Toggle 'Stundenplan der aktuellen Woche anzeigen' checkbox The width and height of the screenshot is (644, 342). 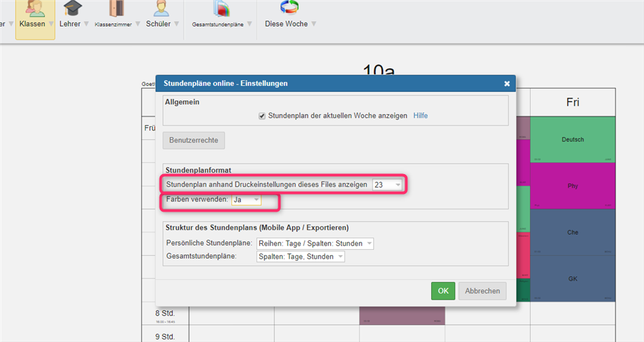point(262,116)
